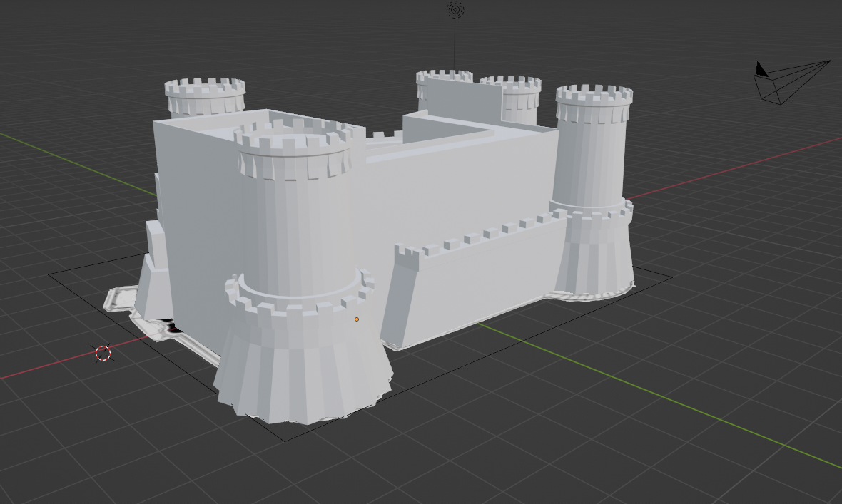Click the red-white 3D cursor
Image resolution: width=842 pixels, height=504 pixels.
pos(103,353)
